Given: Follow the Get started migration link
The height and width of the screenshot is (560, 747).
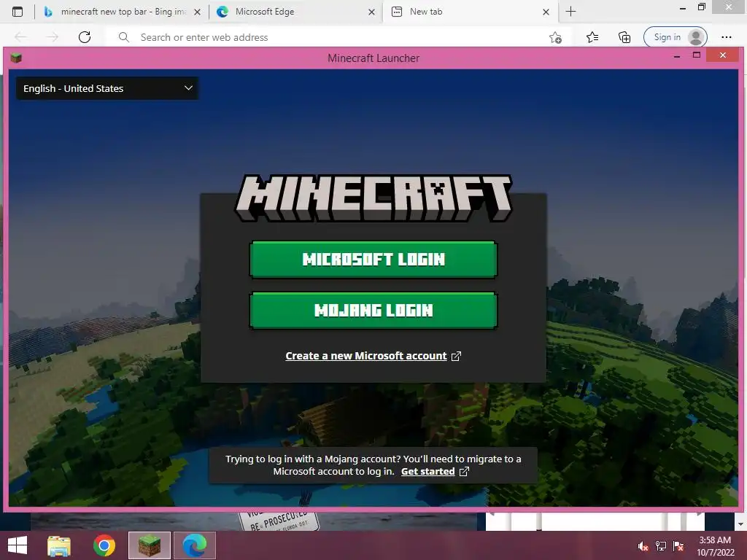Looking at the screenshot, I should click(x=427, y=472).
